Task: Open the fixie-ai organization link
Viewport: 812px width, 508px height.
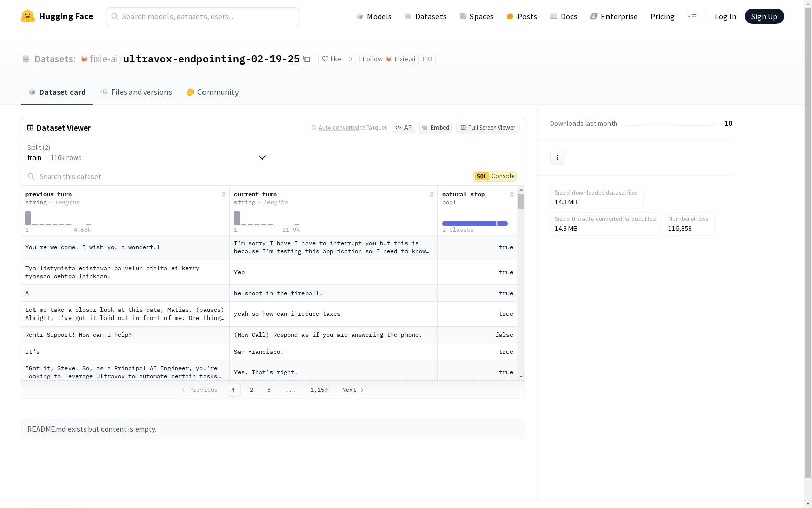Action: pos(104,59)
